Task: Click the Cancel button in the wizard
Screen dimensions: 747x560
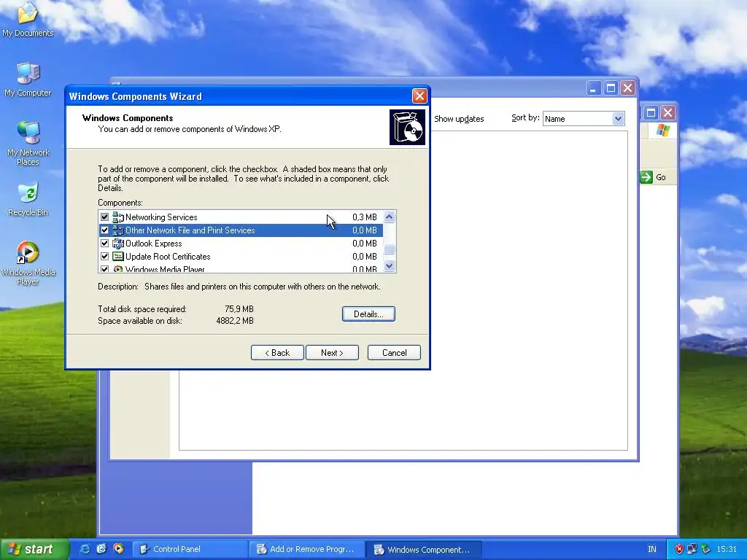Action: (x=395, y=353)
